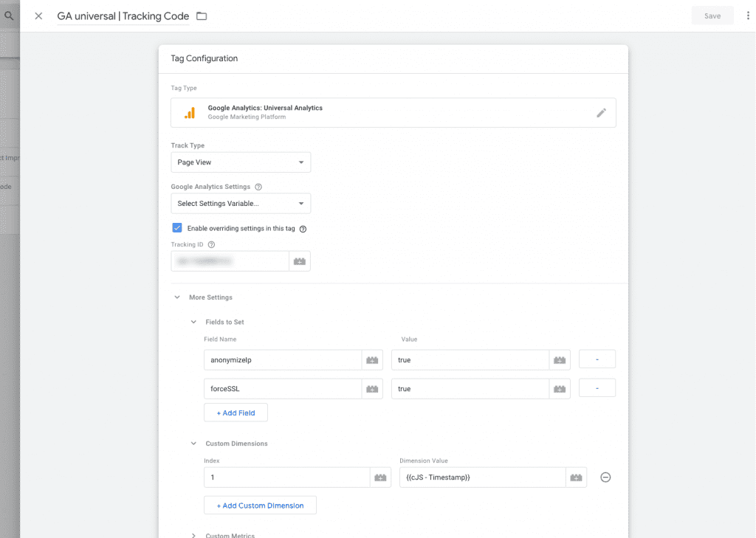Viewport: 756px width, 538px height.
Task: Click the Tracking ID input field
Action: (x=230, y=261)
